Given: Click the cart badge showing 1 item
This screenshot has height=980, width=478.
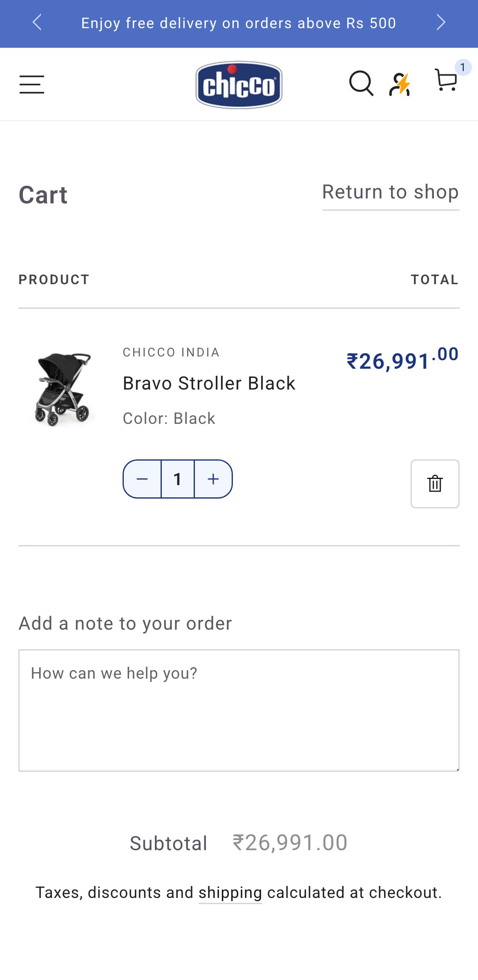Looking at the screenshot, I should coord(462,67).
